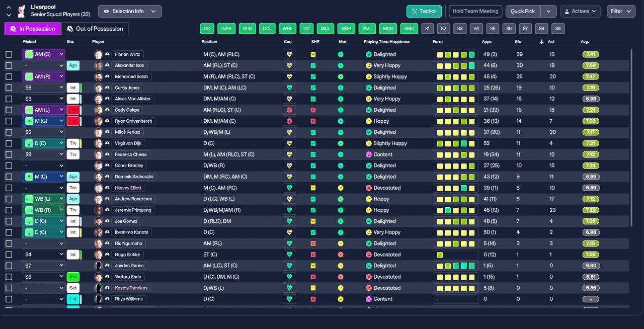Open Curtis Jones's S6 picked dropdown

(x=43, y=88)
